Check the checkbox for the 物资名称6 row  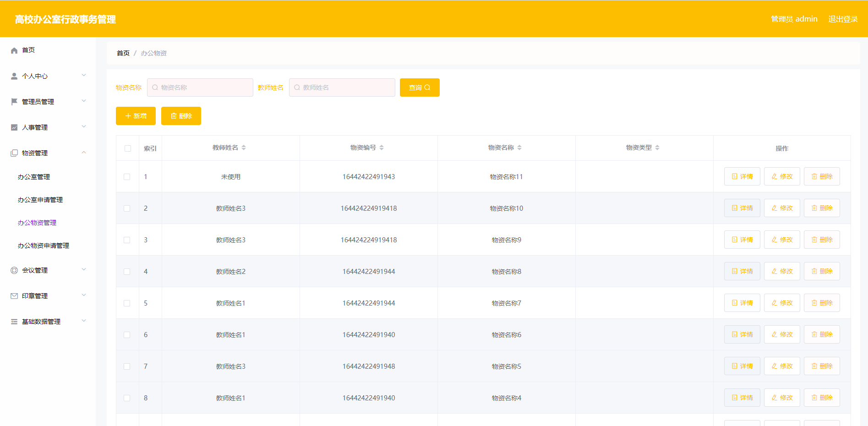127,335
